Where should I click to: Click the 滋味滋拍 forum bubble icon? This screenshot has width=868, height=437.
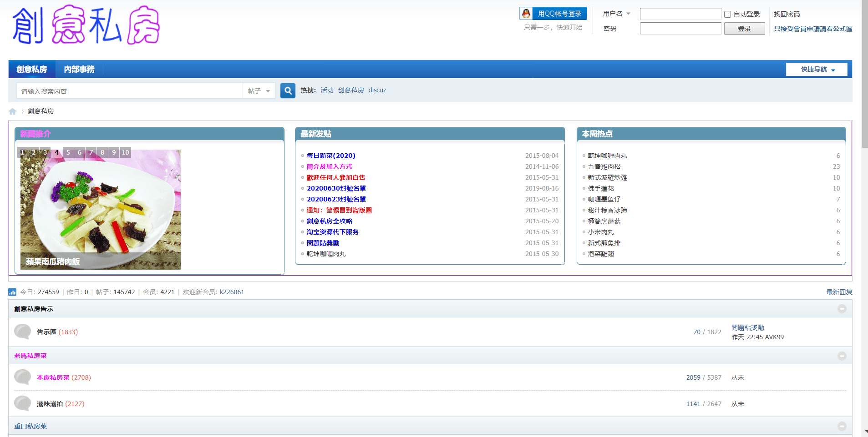(22, 403)
